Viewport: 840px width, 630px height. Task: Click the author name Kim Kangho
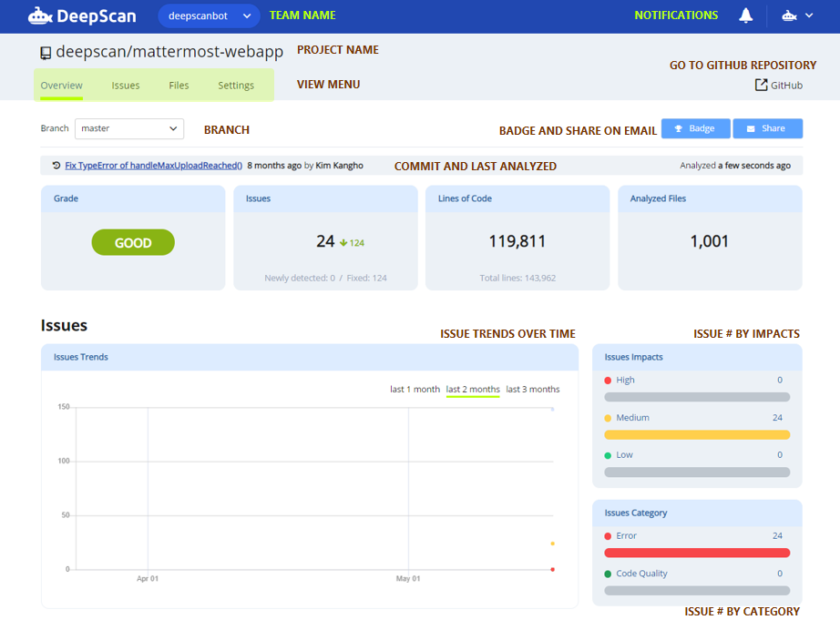tap(339, 166)
